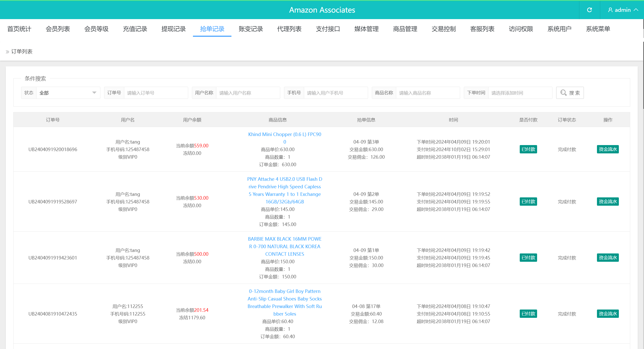The image size is (644, 349).
Task: Click order number UB2404091919423601
Action: click(x=53, y=258)
